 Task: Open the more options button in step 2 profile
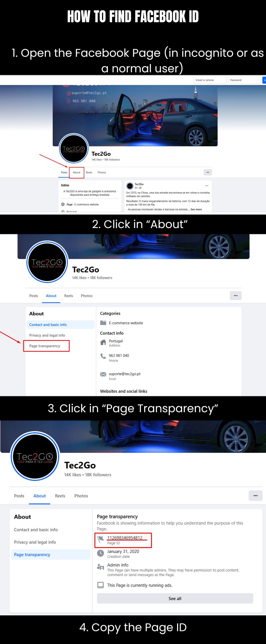[235, 295]
